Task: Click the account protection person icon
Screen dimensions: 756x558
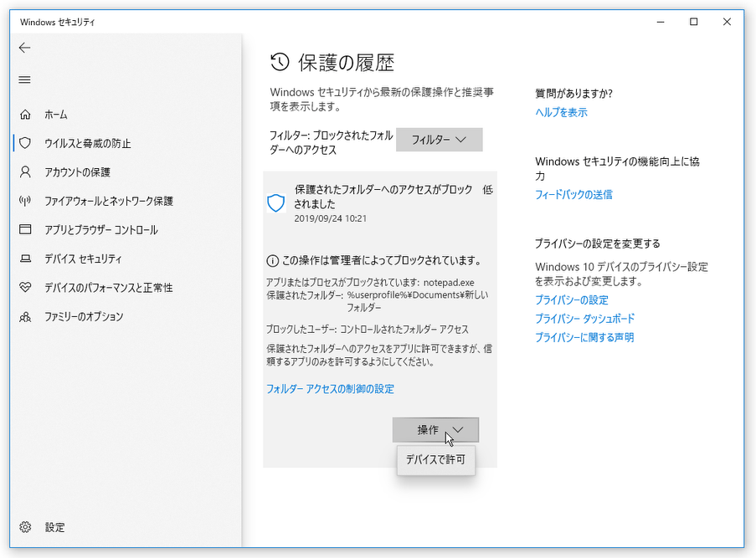Action: point(25,172)
